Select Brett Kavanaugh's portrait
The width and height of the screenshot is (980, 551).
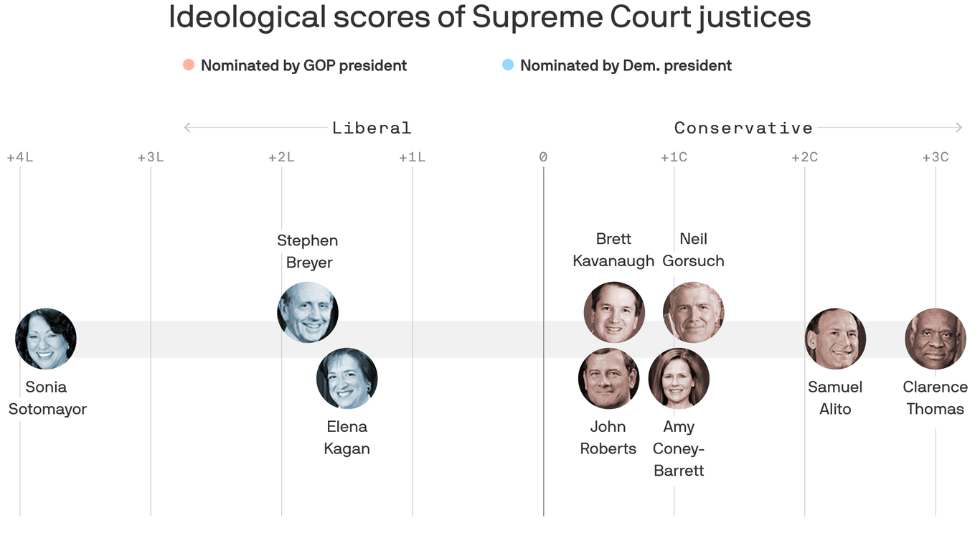pos(614,312)
